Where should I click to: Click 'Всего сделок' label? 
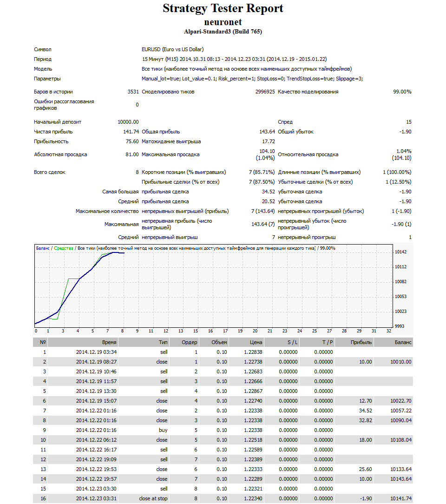[x=49, y=172]
